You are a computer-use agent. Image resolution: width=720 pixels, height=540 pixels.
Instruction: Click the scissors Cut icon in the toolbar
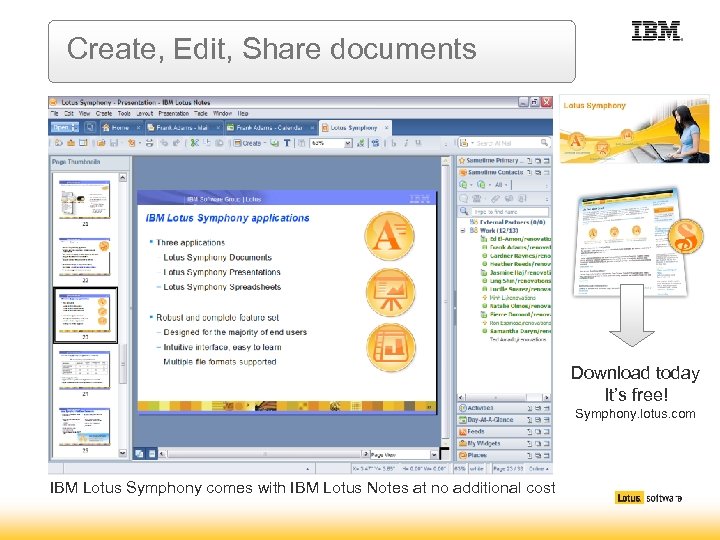(194, 143)
